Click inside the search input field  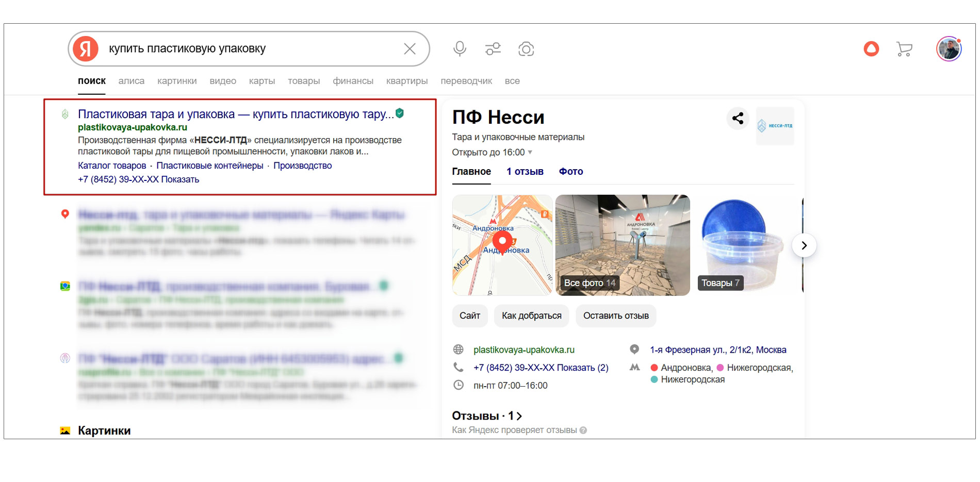[248, 49]
